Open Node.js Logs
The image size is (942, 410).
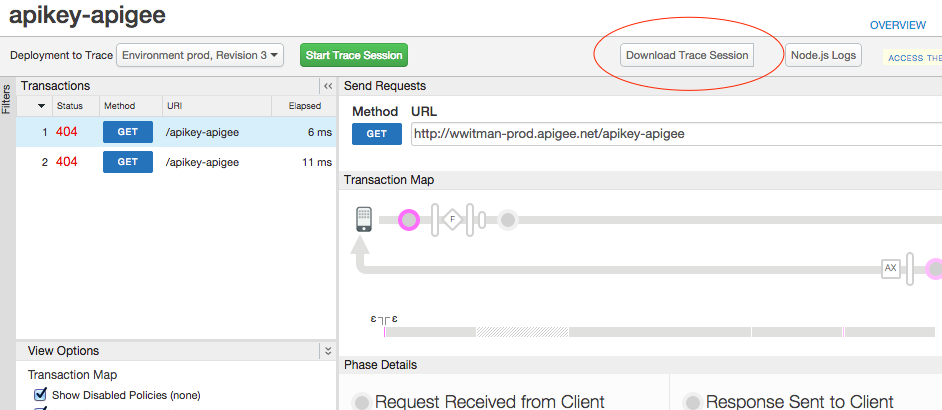pyautogui.click(x=823, y=55)
